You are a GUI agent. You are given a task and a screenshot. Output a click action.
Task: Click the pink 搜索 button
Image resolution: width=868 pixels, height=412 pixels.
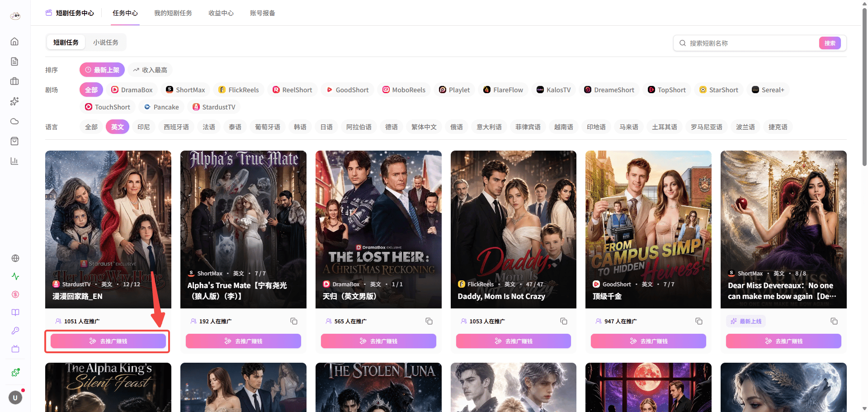(x=830, y=43)
